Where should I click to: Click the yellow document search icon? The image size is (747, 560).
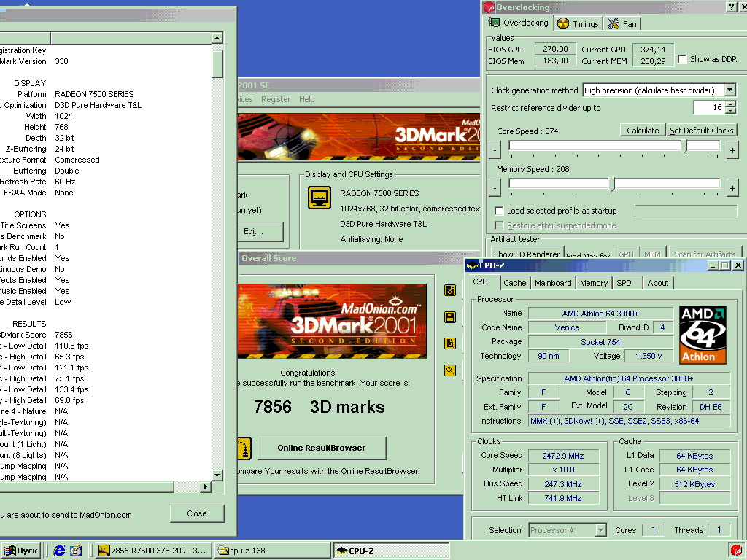coord(449,343)
